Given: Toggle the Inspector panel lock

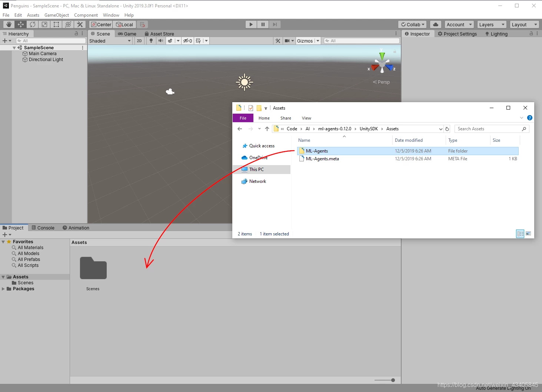Looking at the screenshot, I should coord(531,34).
